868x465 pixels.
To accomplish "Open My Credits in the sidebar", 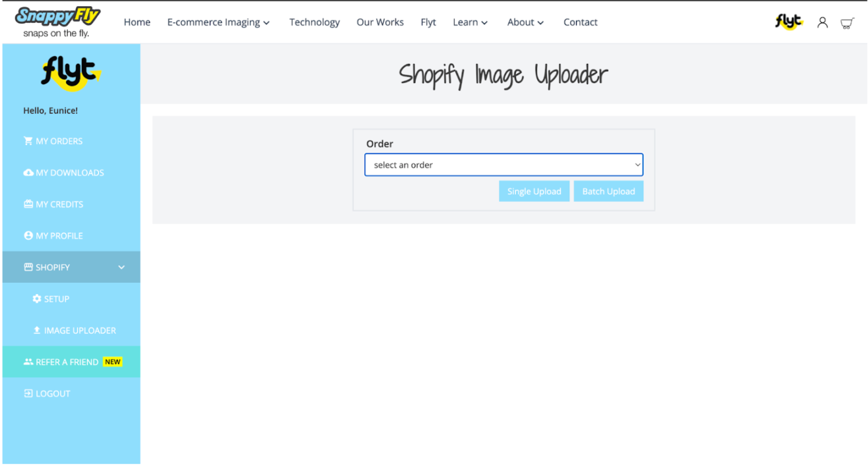I will (59, 205).
